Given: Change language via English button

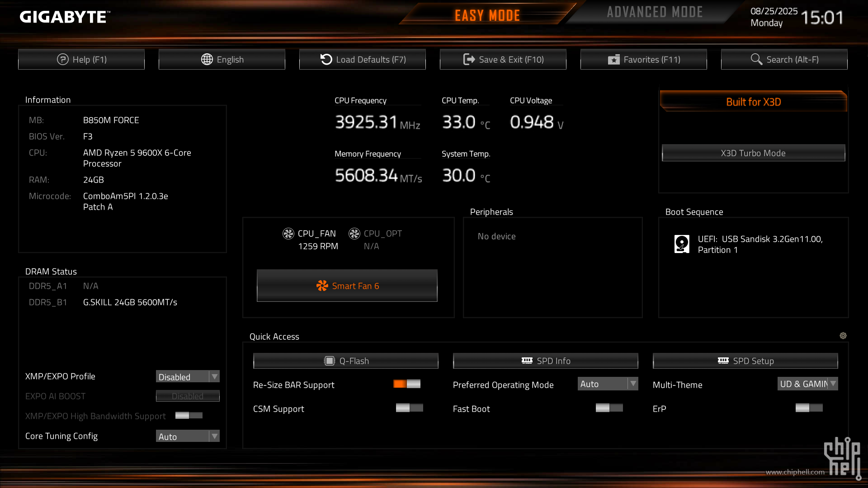Looking at the screenshot, I should pos(222,59).
